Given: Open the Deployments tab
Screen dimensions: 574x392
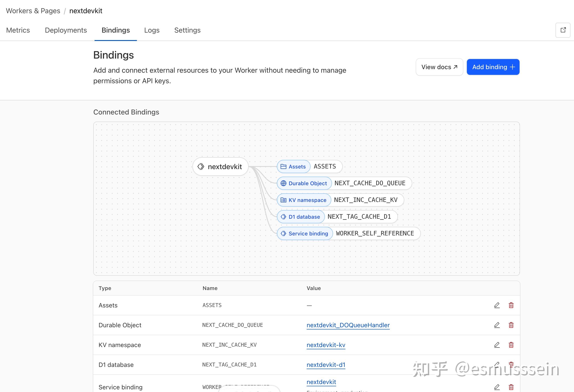Looking at the screenshot, I should (66, 30).
